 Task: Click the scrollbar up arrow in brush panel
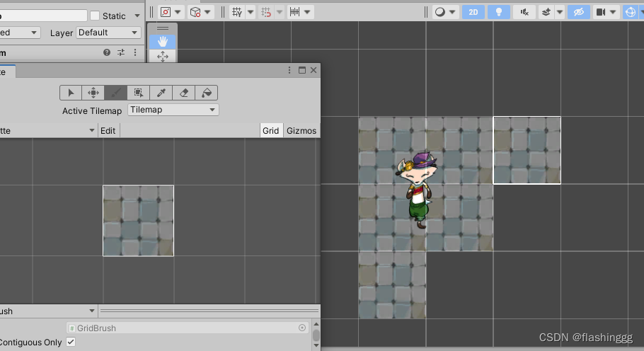coord(316,324)
